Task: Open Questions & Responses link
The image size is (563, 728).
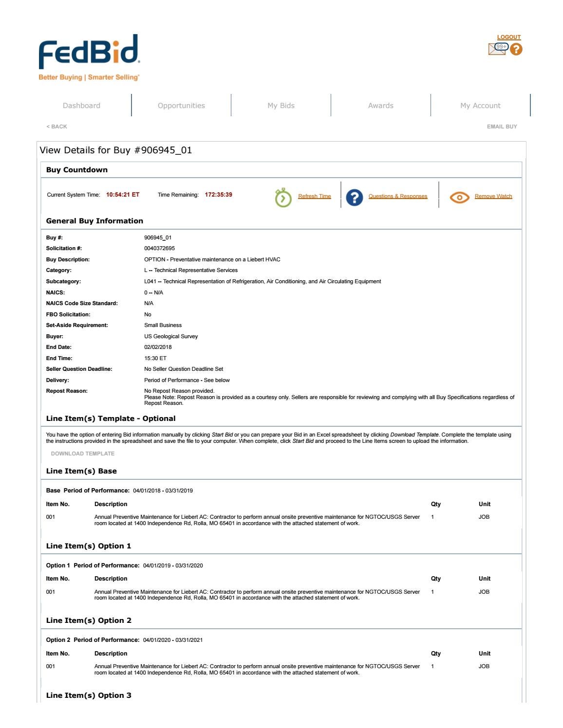Action: [397, 196]
